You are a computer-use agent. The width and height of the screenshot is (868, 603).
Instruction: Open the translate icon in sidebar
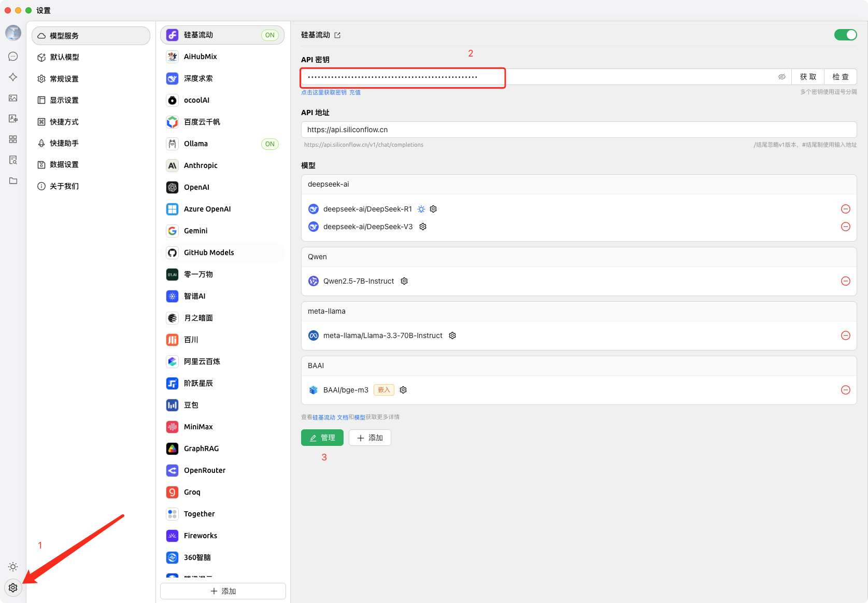13,119
